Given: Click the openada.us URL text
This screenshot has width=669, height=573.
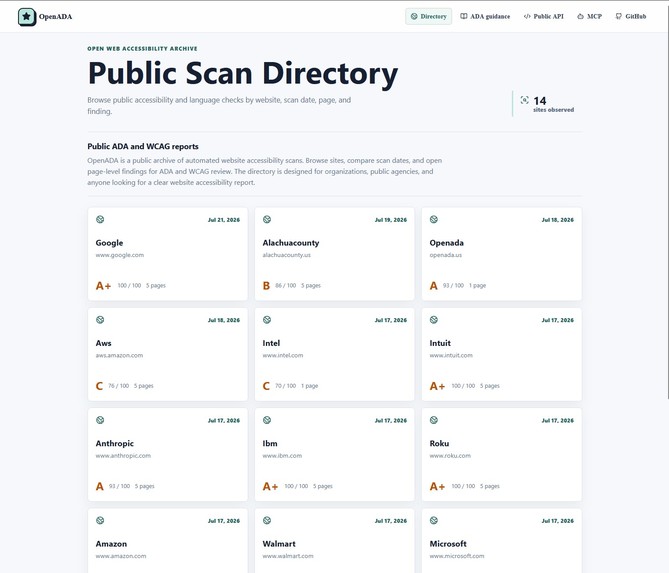Looking at the screenshot, I should tap(445, 255).
